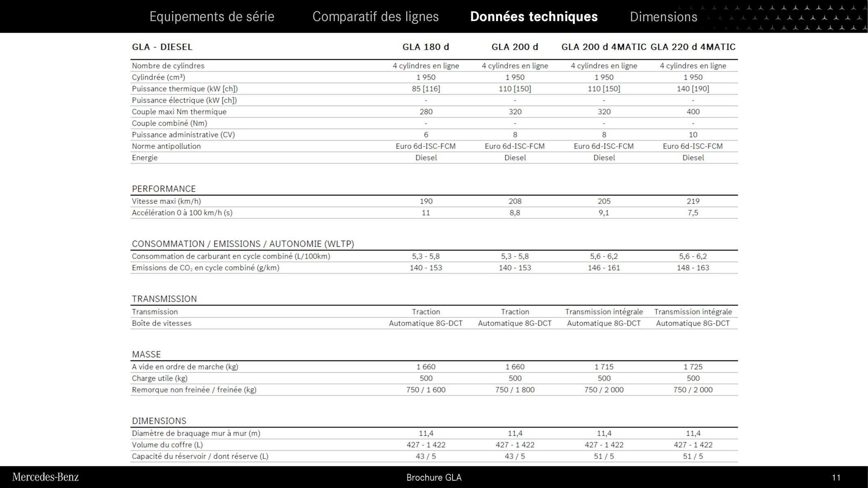Click the 7,5 acceleration value
This screenshot has height=488, width=868.
[x=693, y=213]
